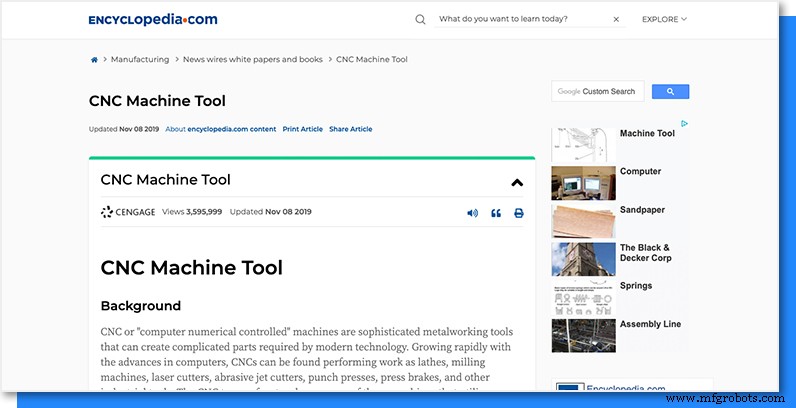Clear the search with the X icon
This screenshot has height=408, width=796.
coord(616,19)
